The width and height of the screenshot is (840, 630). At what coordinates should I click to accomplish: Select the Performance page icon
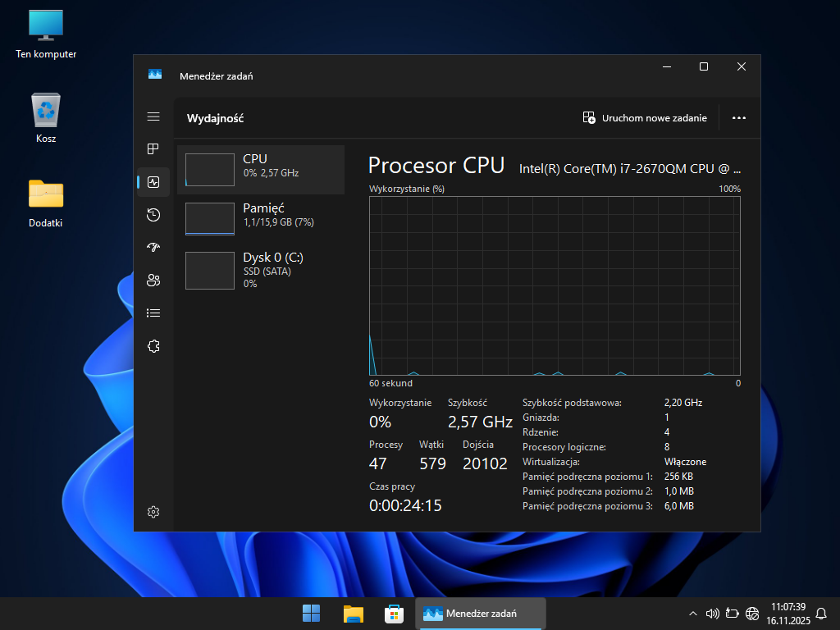pos(153,182)
